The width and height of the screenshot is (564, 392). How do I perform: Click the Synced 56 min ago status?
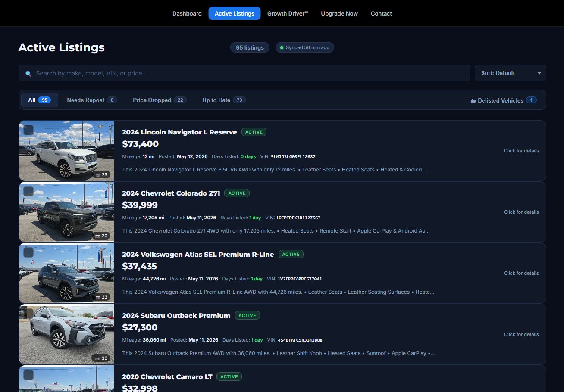[x=304, y=47]
